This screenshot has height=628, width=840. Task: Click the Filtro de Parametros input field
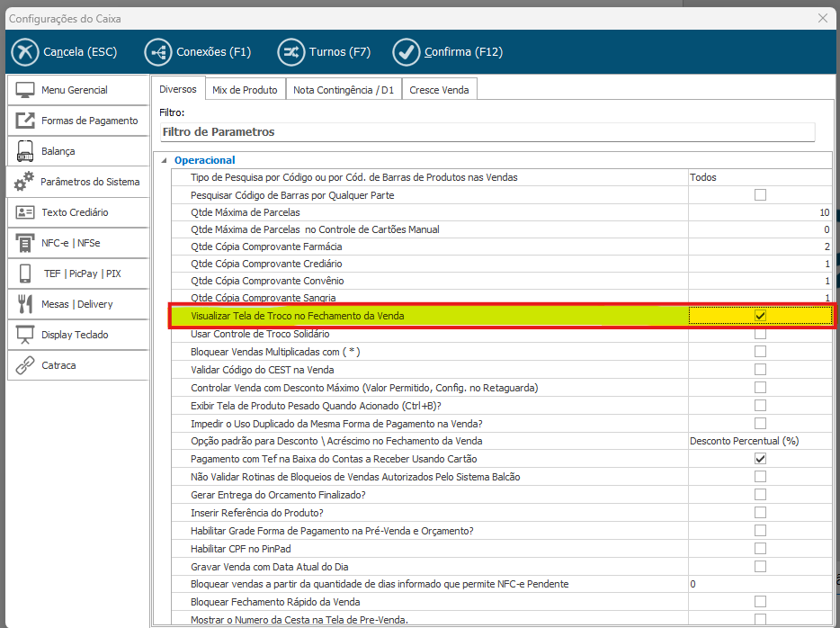[x=487, y=132]
